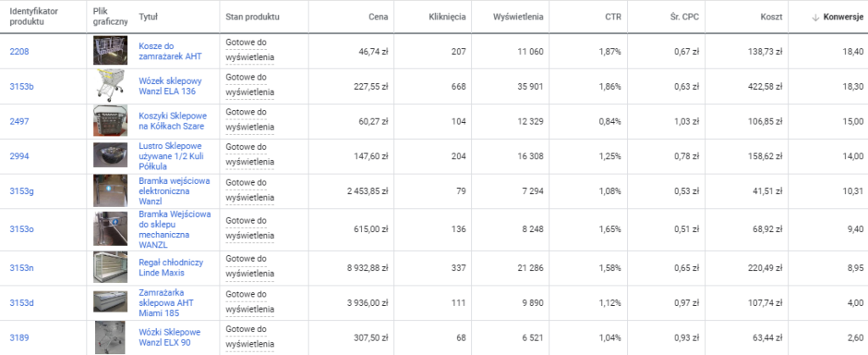Open product ID 3153b link
Screen dimensions: 868x355
click(x=22, y=86)
